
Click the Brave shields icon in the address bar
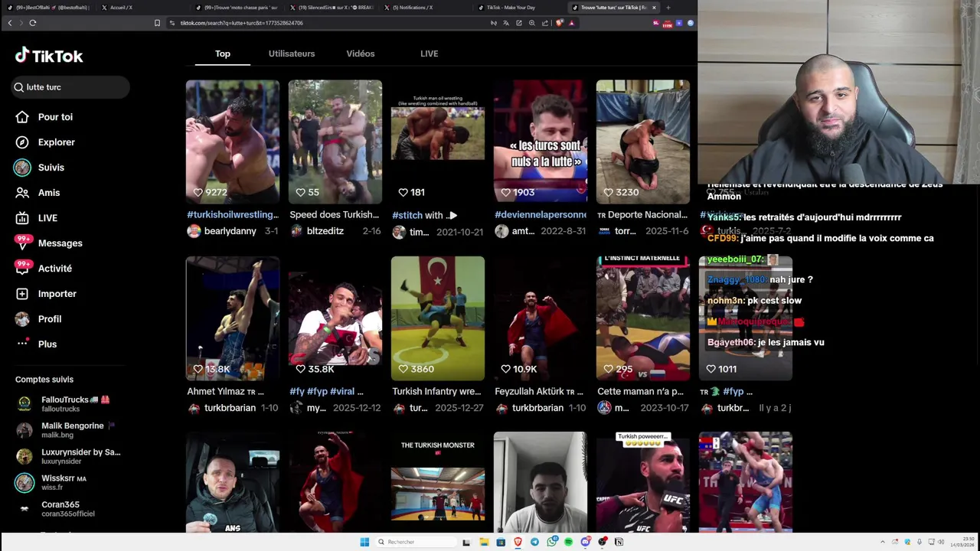pyautogui.click(x=559, y=23)
